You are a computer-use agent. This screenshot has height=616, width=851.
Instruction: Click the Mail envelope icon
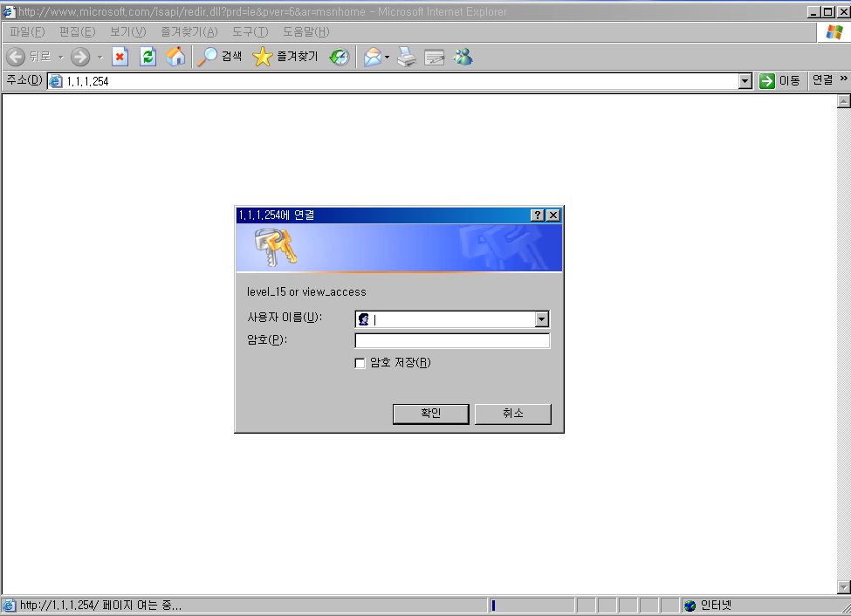click(373, 57)
